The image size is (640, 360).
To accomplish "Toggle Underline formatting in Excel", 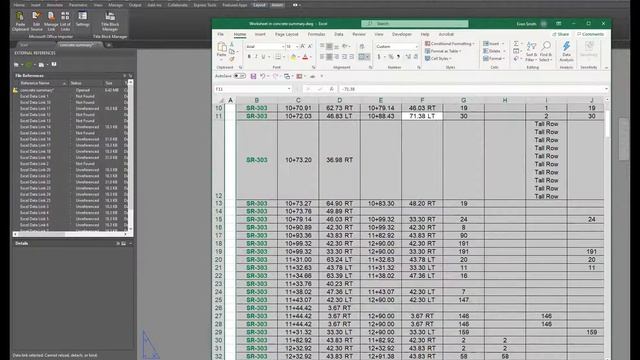I will pyautogui.click(x=264, y=57).
